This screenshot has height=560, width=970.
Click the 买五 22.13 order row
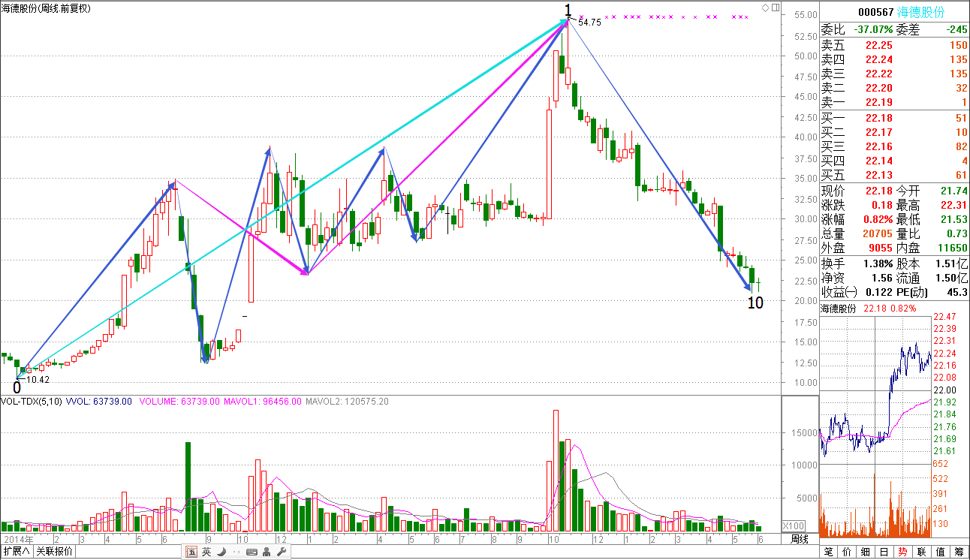tap(894, 175)
